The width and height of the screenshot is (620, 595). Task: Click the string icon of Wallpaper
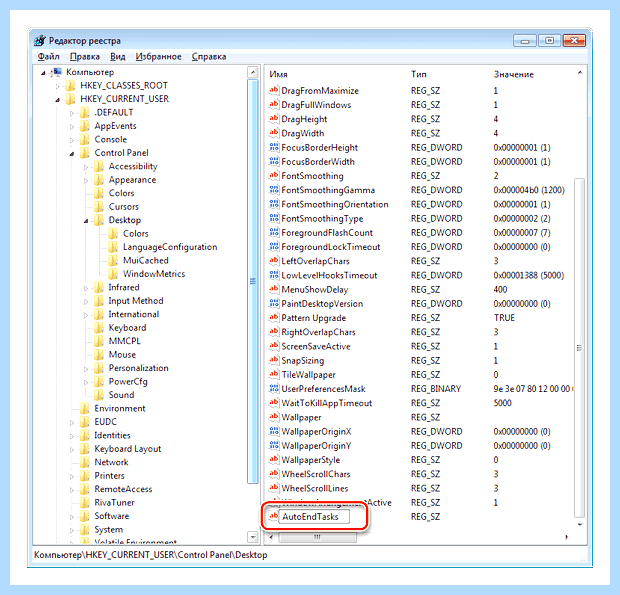tap(274, 417)
